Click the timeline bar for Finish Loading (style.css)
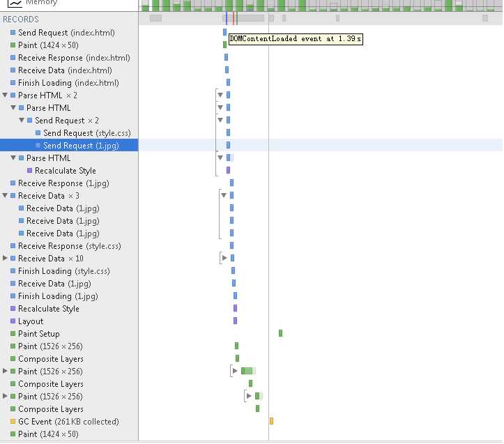504x444 pixels. pos(233,270)
